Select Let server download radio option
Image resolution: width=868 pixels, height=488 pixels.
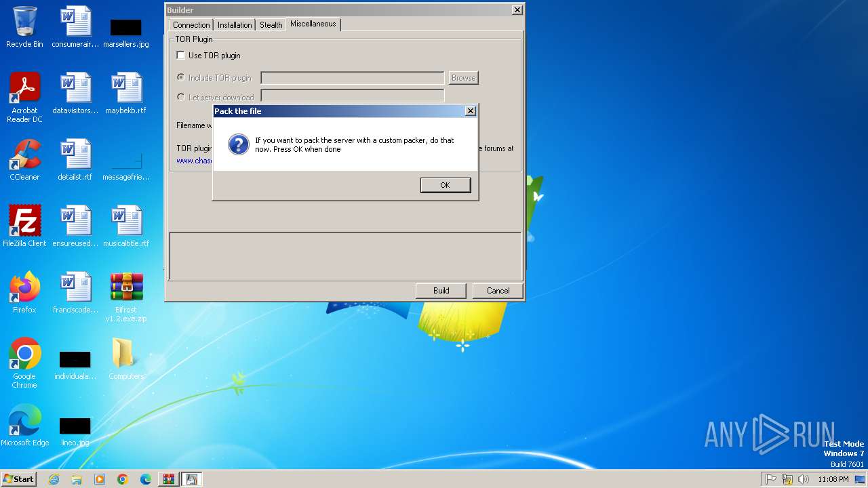[x=180, y=97]
